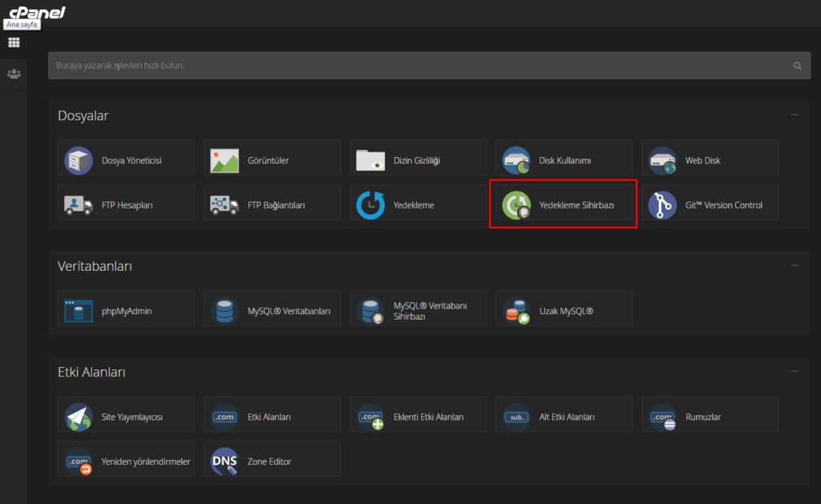The image size is (821, 504).
Task: Open the Site Yayımlayıcısı paper plane icon
Action: tap(79, 417)
